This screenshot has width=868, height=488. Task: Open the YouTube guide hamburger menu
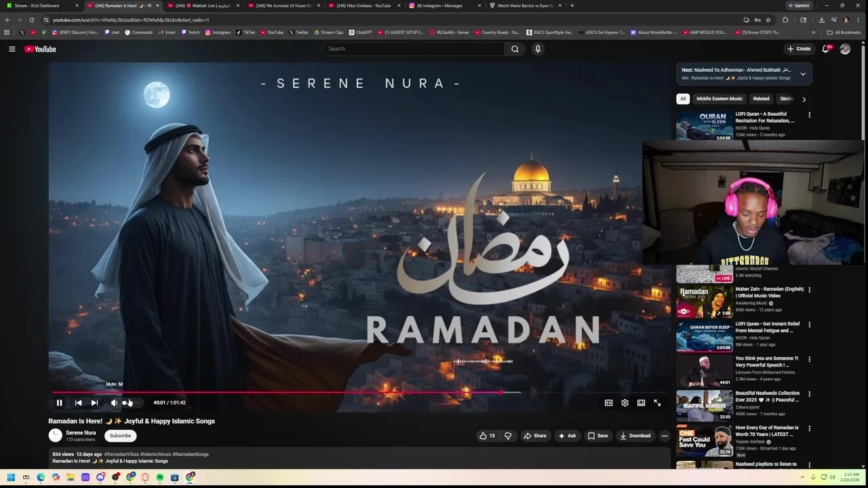coord(12,49)
